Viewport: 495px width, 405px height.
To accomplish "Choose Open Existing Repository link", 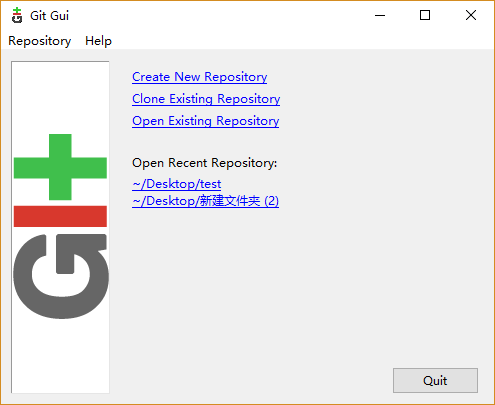I will point(205,121).
